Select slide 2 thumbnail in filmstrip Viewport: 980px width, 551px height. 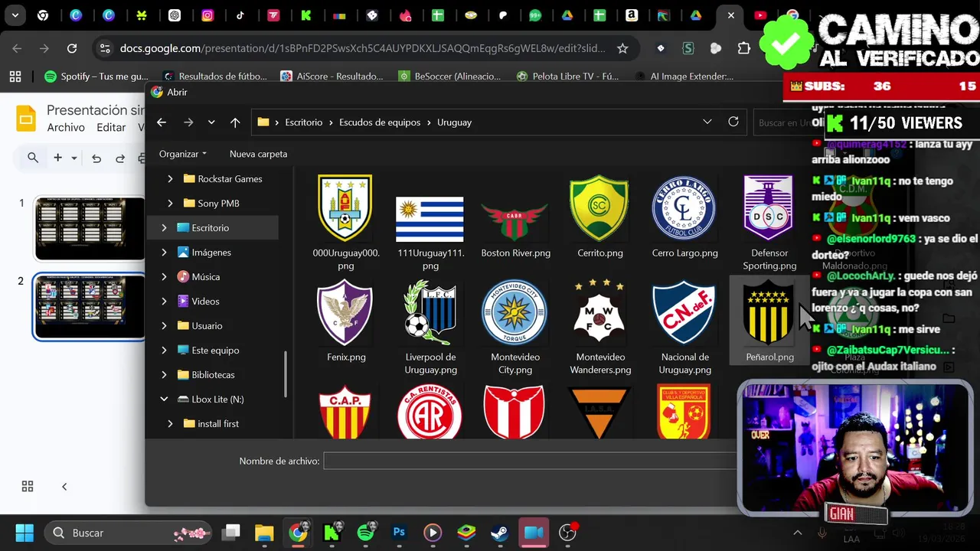coord(89,306)
